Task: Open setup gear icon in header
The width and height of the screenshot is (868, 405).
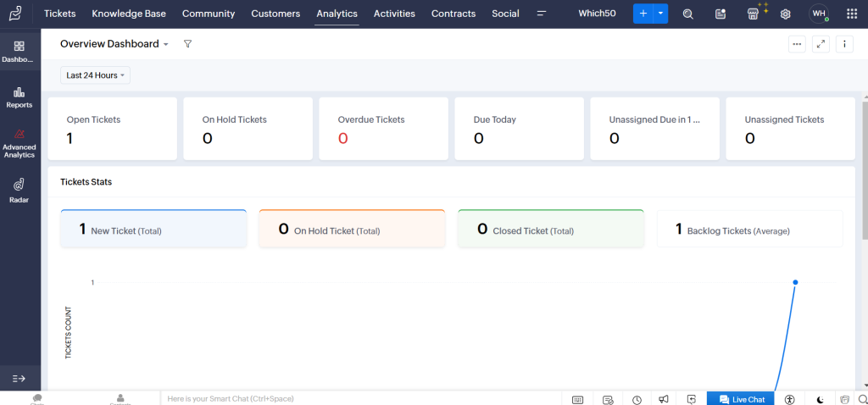Action: 786,14
